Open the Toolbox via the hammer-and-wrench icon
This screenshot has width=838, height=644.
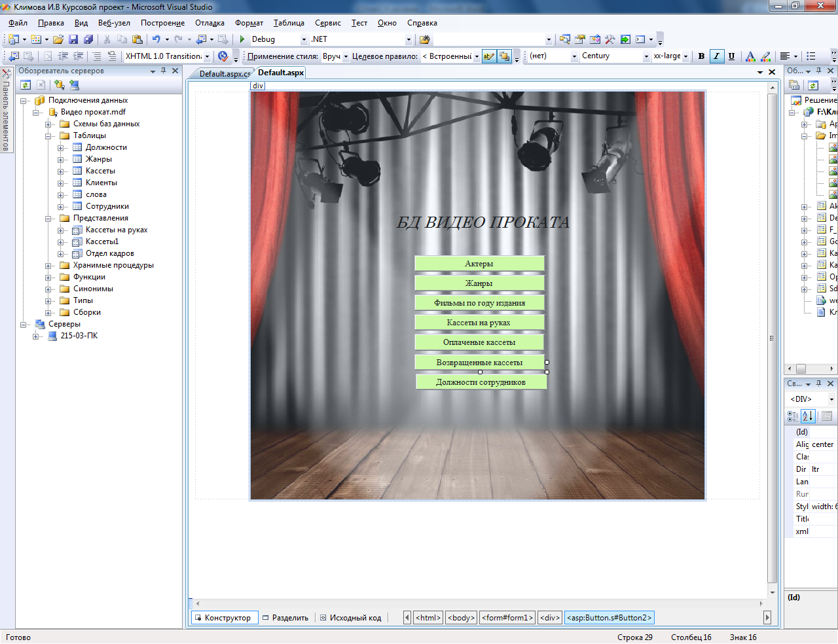[610, 39]
